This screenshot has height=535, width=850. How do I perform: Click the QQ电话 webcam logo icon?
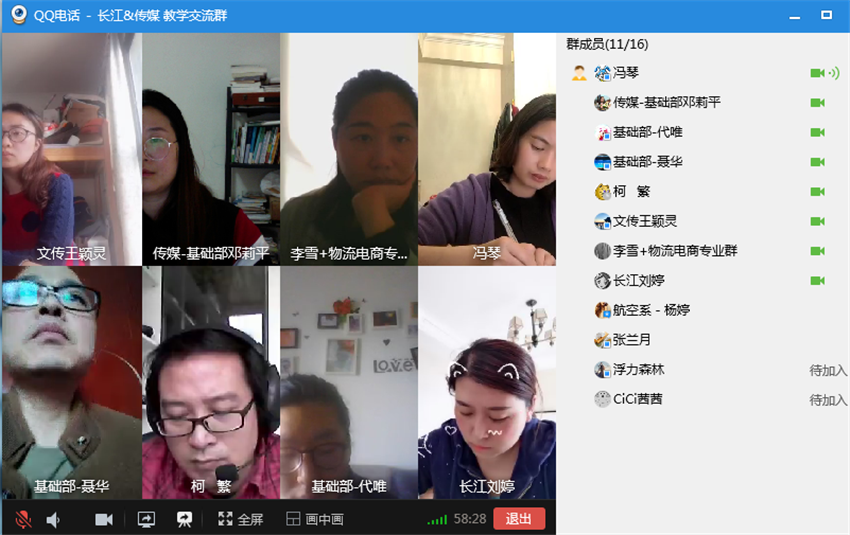click(19, 15)
